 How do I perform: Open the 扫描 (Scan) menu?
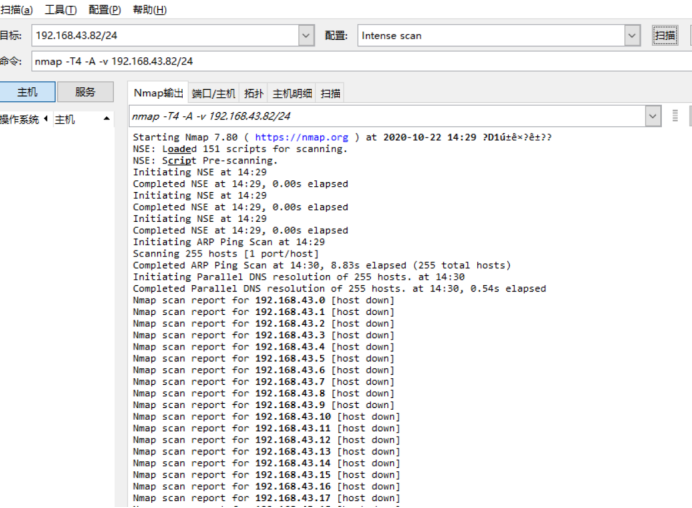point(17,10)
